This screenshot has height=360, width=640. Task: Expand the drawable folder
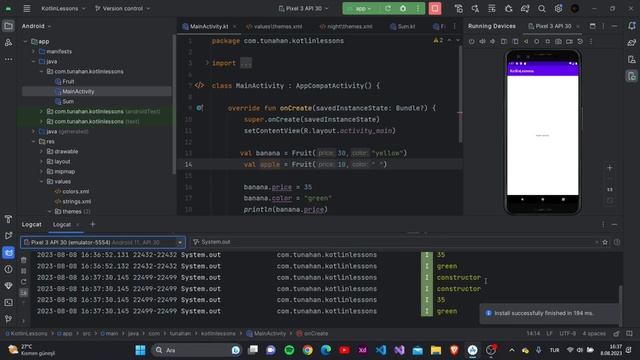(x=41, y=151)
